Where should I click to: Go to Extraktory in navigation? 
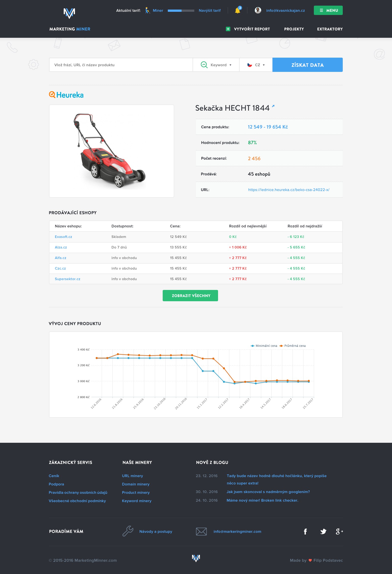click(x=330, y=29)
